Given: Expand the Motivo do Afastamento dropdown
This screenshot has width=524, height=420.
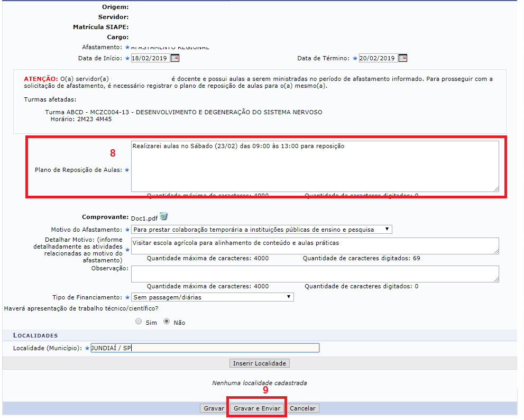Looking at the screenshot, I should point(262,230).
